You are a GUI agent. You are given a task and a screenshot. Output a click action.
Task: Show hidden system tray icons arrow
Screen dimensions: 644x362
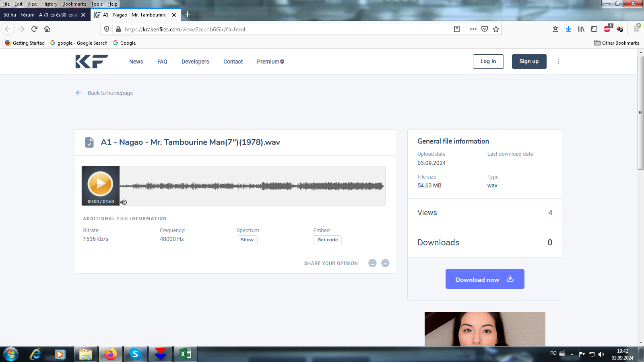(x=572, y=354)
